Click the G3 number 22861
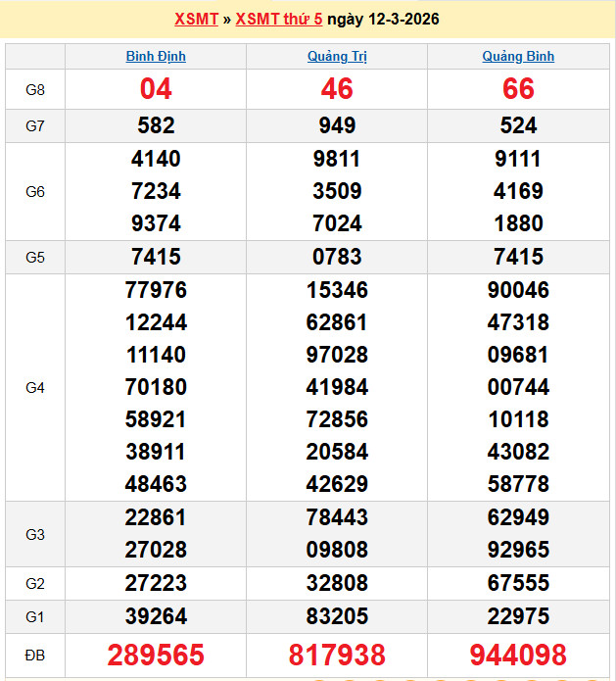616x681 pixels. click(x=156, y=517)
